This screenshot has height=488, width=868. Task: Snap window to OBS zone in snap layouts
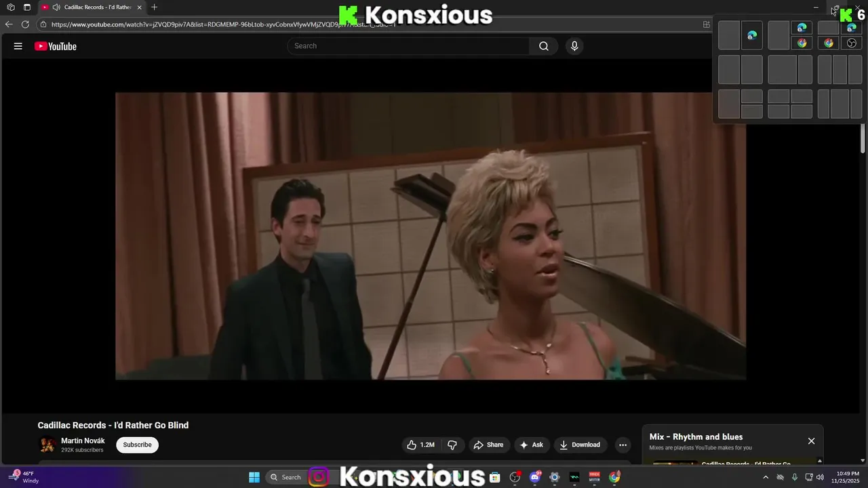(852, 43)
